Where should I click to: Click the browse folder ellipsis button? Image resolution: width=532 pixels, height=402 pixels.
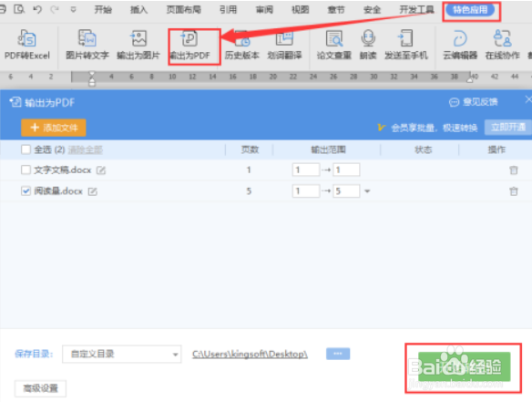(x=338, y=354)
